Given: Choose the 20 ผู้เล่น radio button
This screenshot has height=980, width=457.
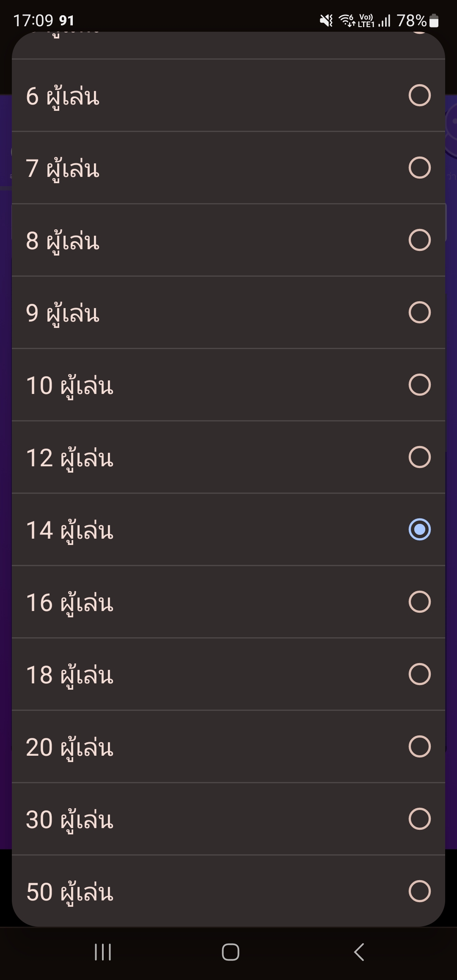Looking at the screenshot, I should pyautogui.click(x=419, y=746).
